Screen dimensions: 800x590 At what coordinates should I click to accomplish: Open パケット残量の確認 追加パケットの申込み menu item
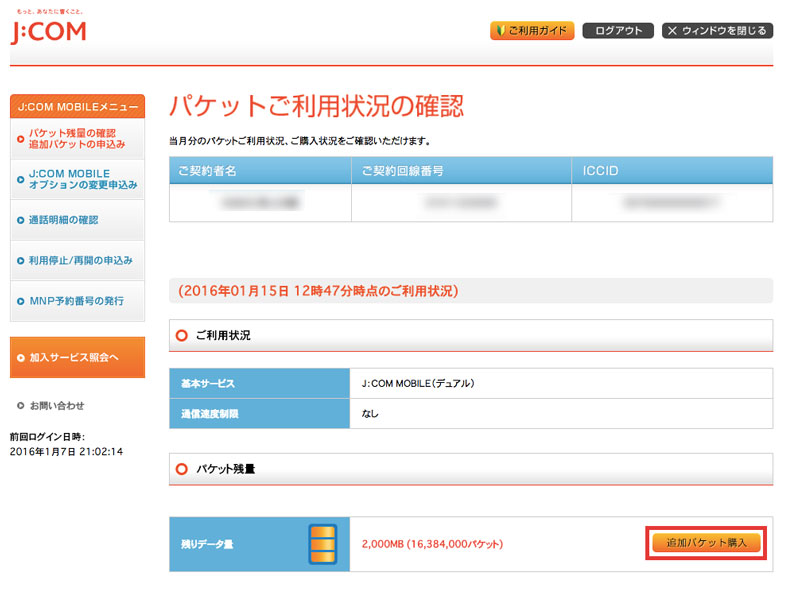click(77, 139)
